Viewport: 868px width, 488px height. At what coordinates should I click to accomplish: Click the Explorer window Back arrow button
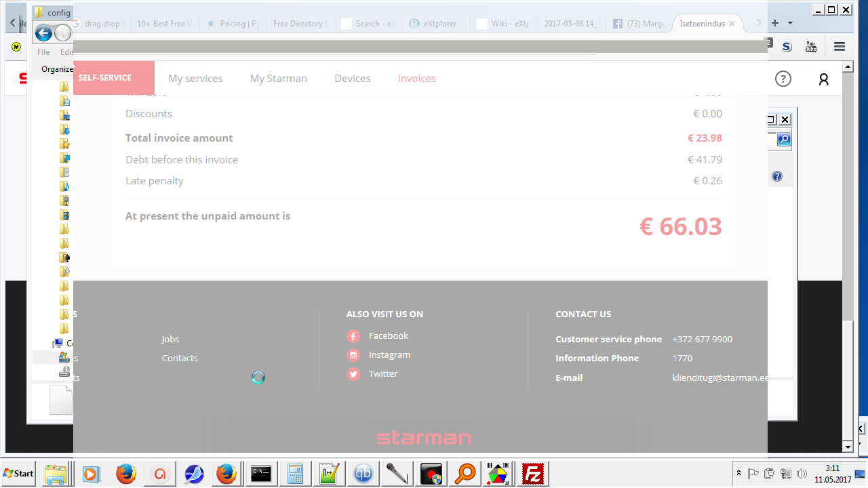tap(43, 33)
